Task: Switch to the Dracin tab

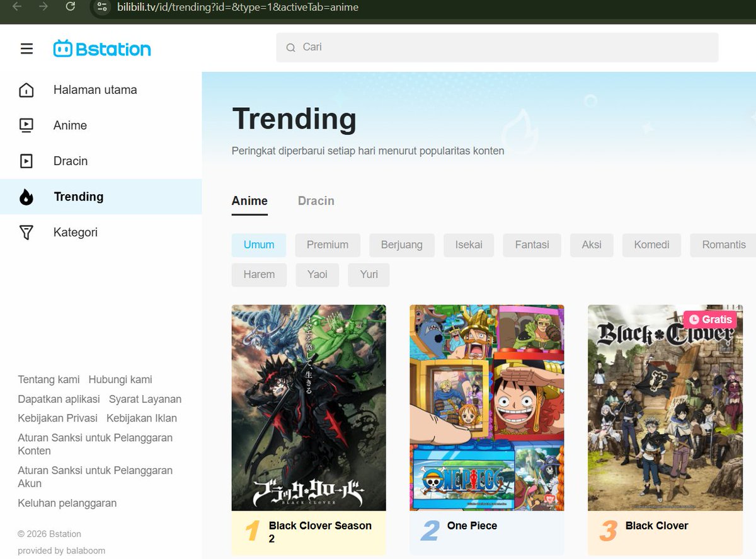Action: point(316,201)
